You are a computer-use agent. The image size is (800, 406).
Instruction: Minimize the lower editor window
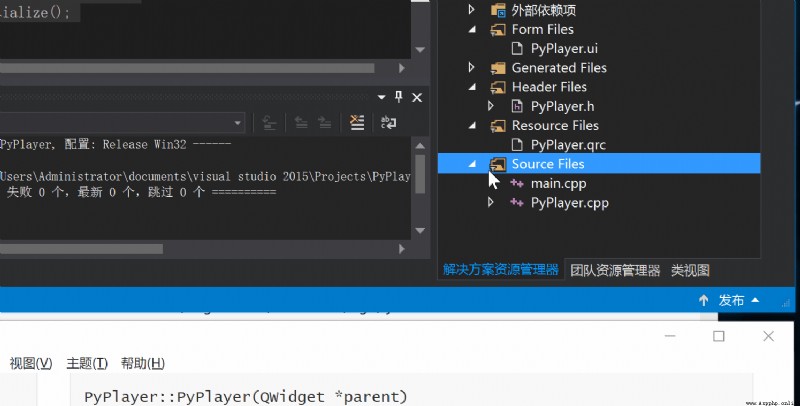coord(670,336)
